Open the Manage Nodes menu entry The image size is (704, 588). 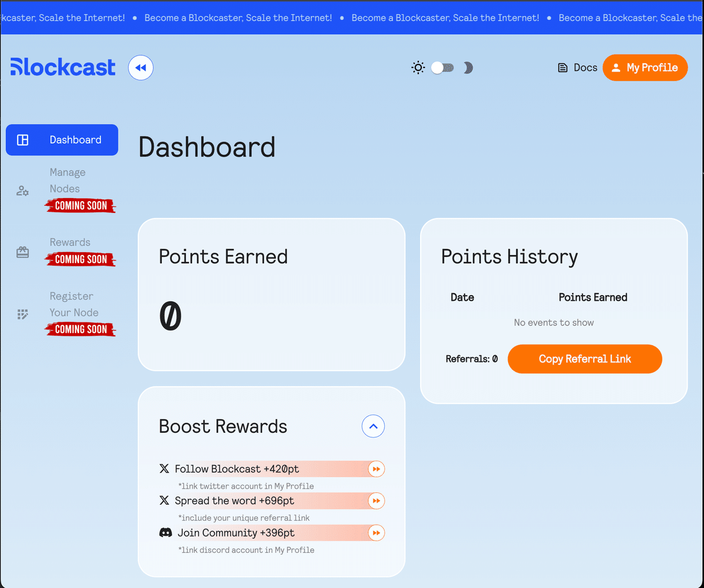[x=67, y=180]
